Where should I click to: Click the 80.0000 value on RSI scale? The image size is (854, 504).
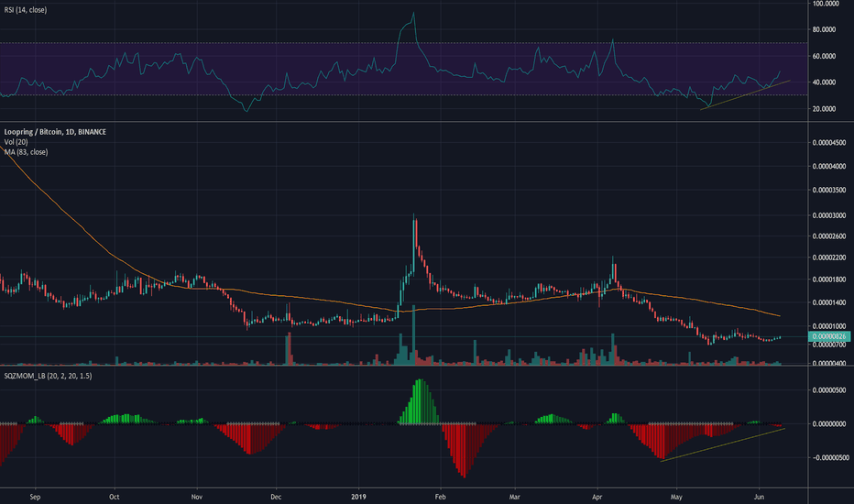824,29
